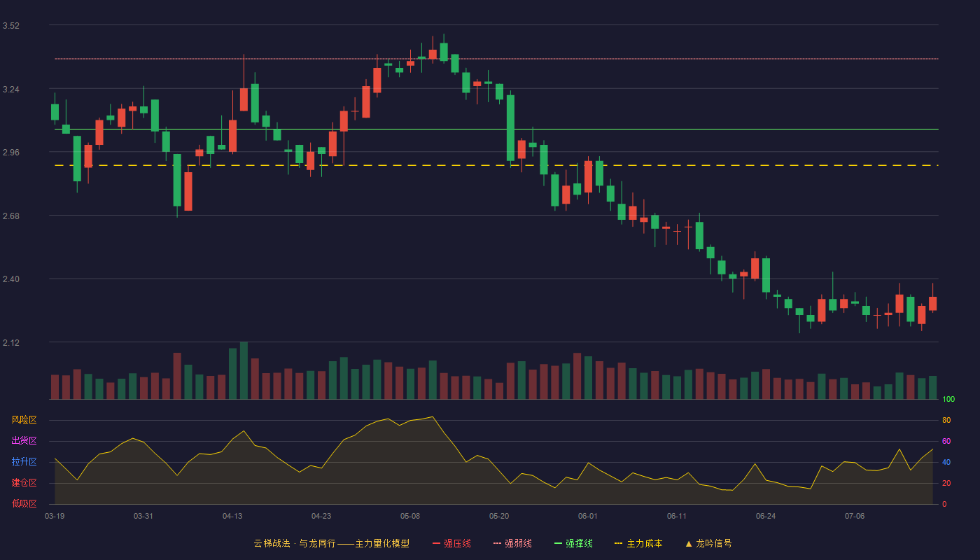Image resolution: width=980 pixels, height=560 pixels.
Task: Click the last red candlestick on the right
Action: click(x=932, y=303)
